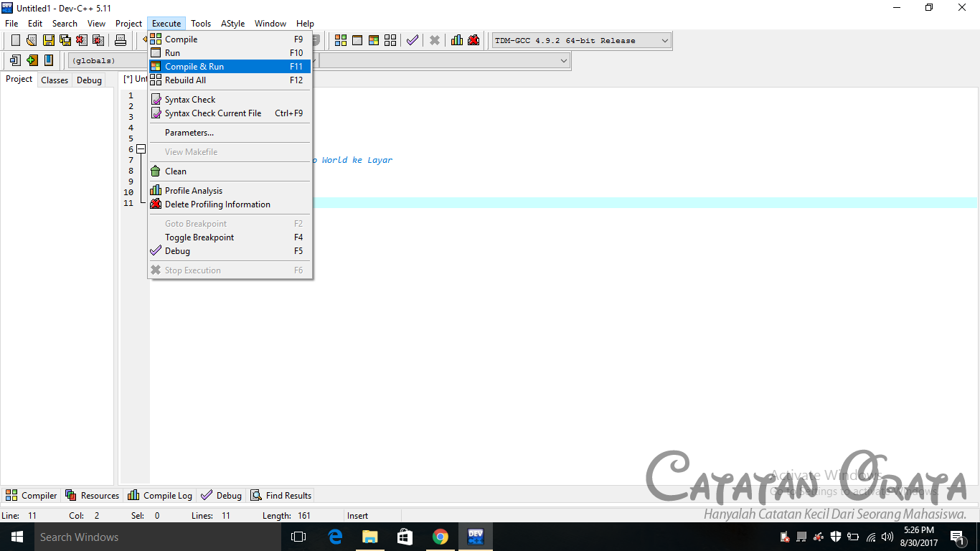Open the Window menu

[270, 24]
